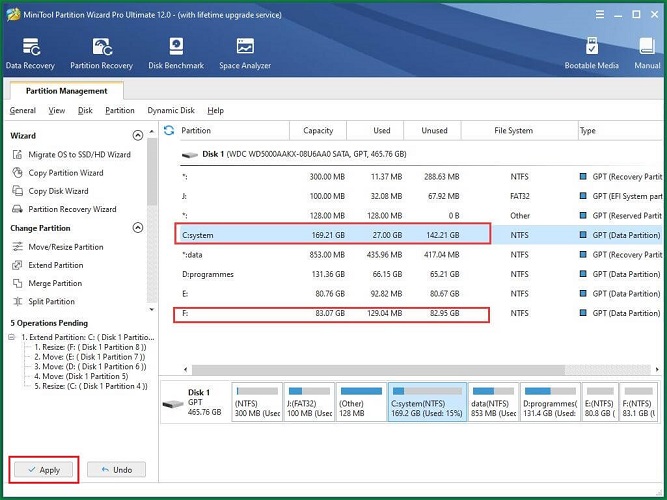Select the C:system partition row
Viewport: 667px width, 500px height.
pyautogui.click(x=420, y=235)
